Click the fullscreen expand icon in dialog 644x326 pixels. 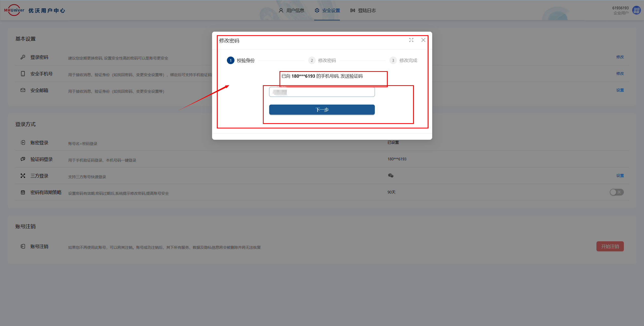point(411,40)
